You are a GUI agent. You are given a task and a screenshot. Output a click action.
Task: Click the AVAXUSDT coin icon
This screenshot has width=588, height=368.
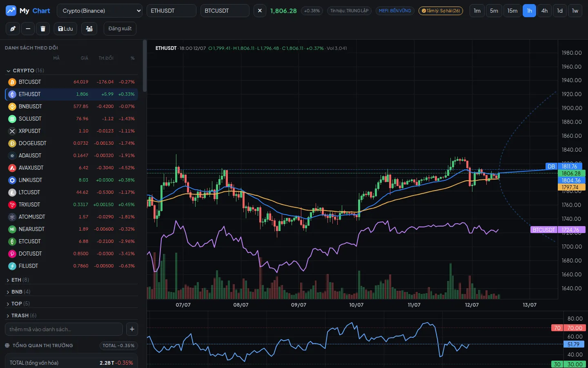point(12,168)
